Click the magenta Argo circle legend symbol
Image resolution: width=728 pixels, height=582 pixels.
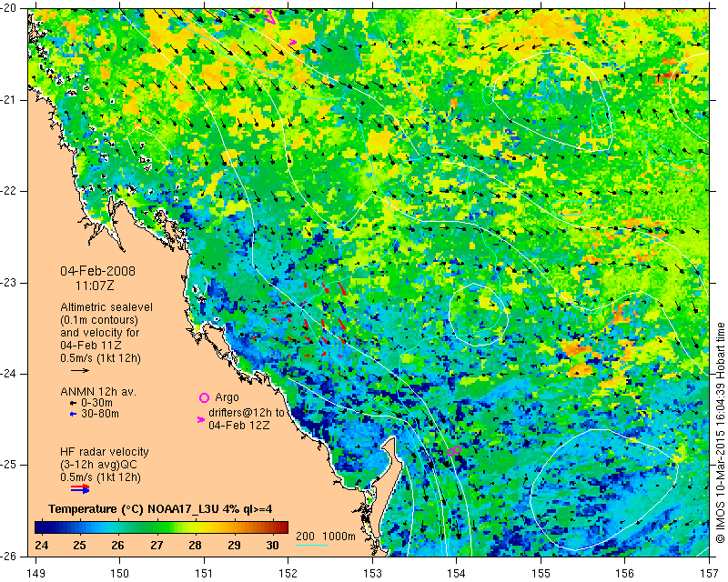click(204, 397)
